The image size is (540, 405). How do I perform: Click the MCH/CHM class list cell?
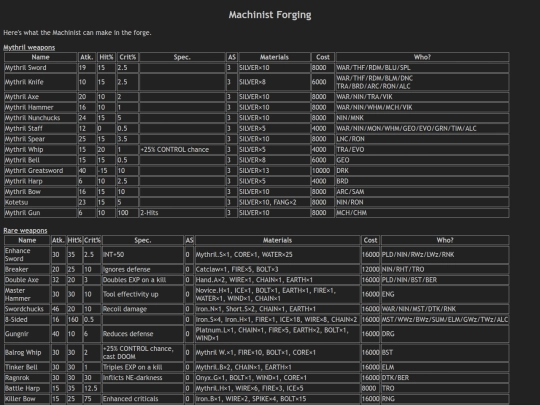point(422,213)
